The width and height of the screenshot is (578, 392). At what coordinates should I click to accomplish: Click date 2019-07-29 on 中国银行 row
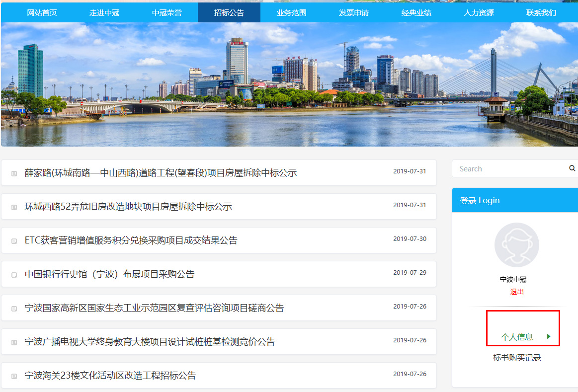pos(410,273)
